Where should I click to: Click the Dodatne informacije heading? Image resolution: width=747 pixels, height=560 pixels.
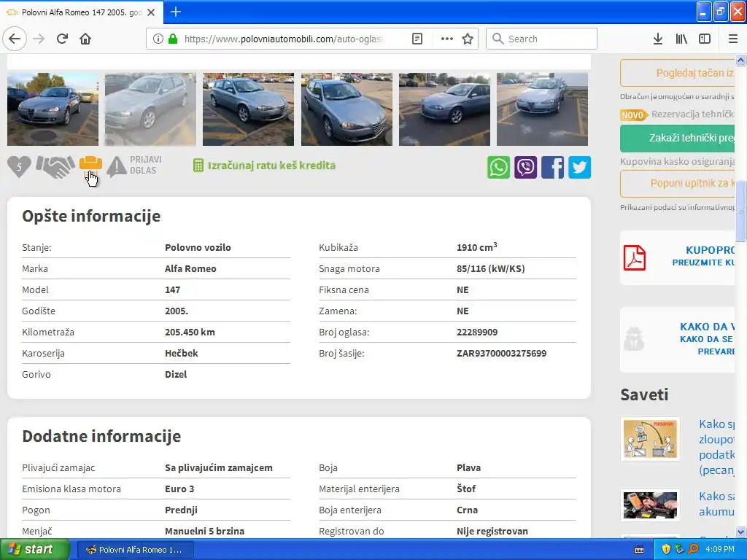point(101,436)
